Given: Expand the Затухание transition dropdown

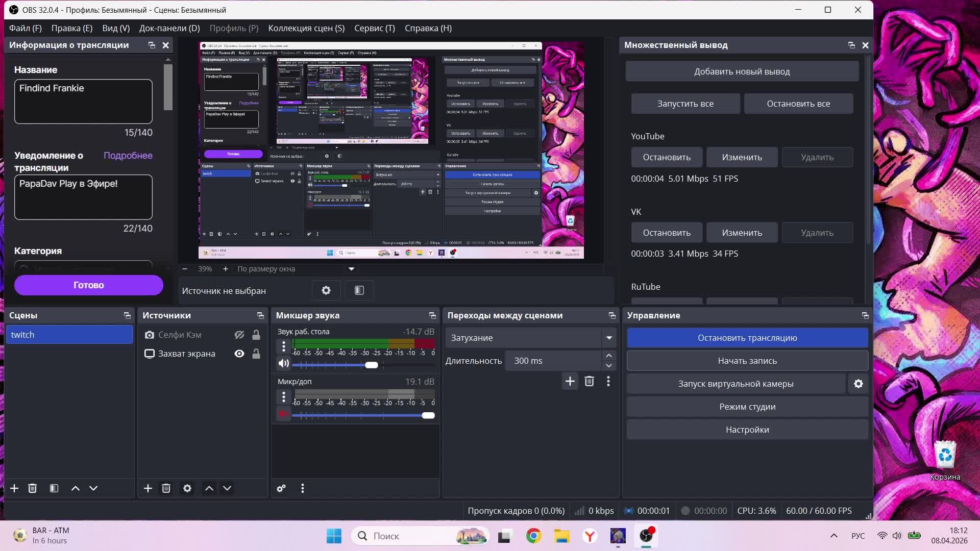Looking at the screenshot, I should pyautogui.click(x=609, y=338).
